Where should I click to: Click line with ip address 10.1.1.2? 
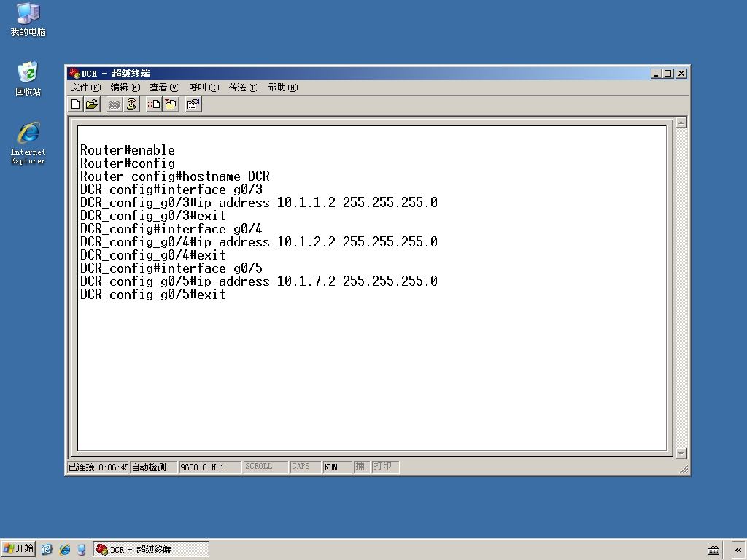click(259, 203)
